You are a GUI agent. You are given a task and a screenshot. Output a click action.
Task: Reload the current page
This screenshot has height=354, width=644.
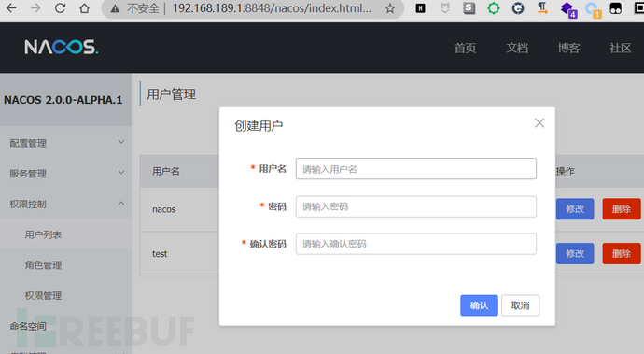click(60, 8)
